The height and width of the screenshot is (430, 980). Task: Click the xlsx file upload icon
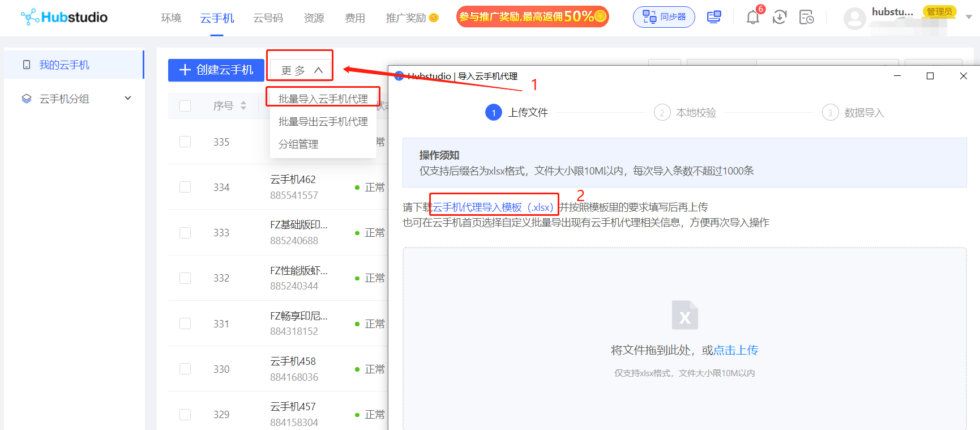pyautogui.click(x=684, y=315)
